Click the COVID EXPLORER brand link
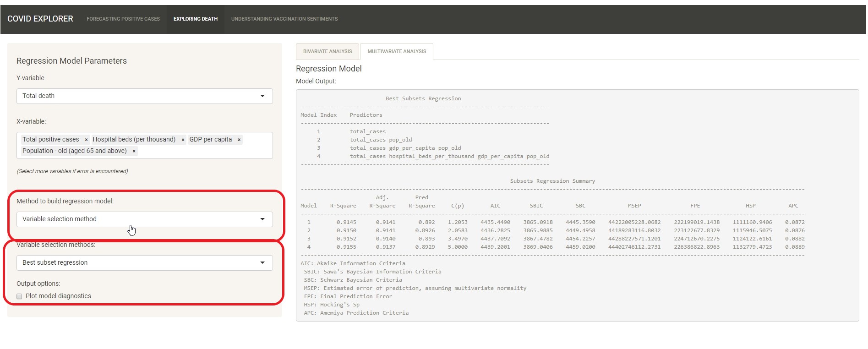The width and height of the screenshot is (868, 349). click(x=40, y=19)
